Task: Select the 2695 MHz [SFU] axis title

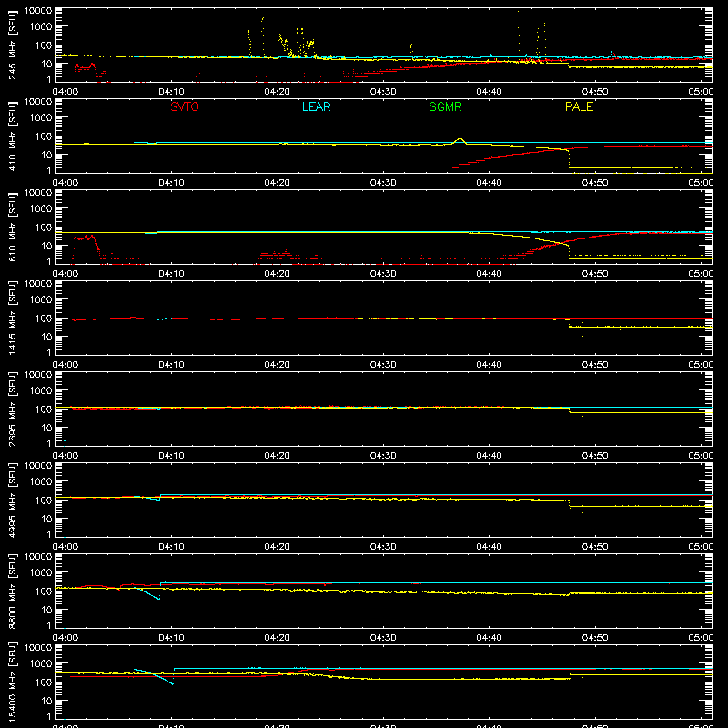Action: pyautogui.click(x=12, y=409)
